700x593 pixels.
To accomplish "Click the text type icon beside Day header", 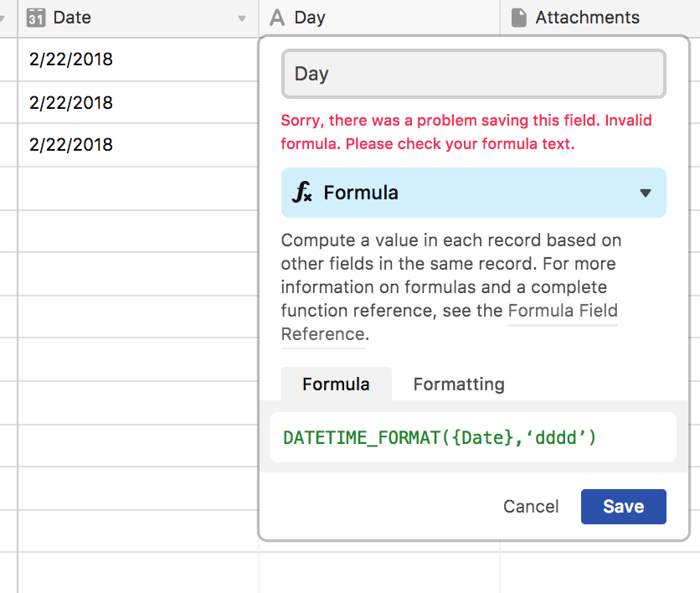I will (277, 18).
